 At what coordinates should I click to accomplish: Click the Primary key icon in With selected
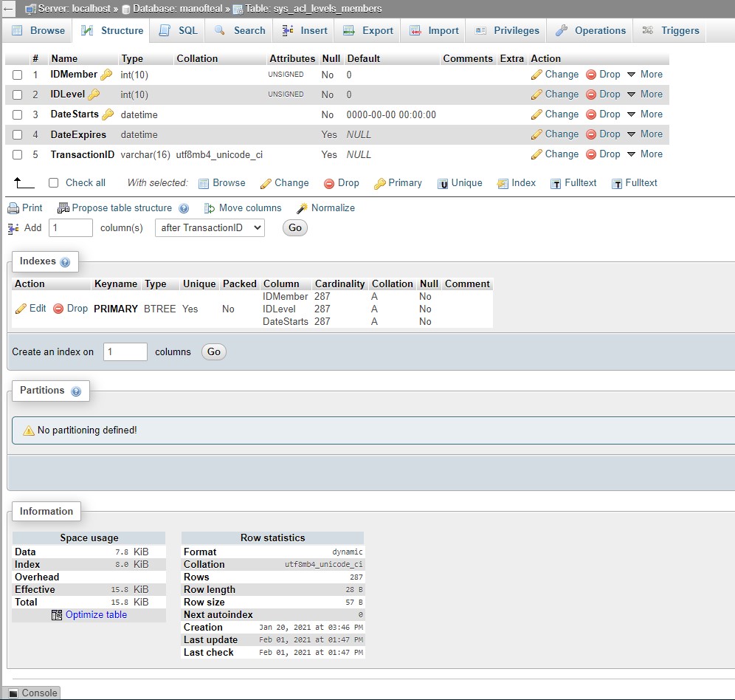point(379,183)
